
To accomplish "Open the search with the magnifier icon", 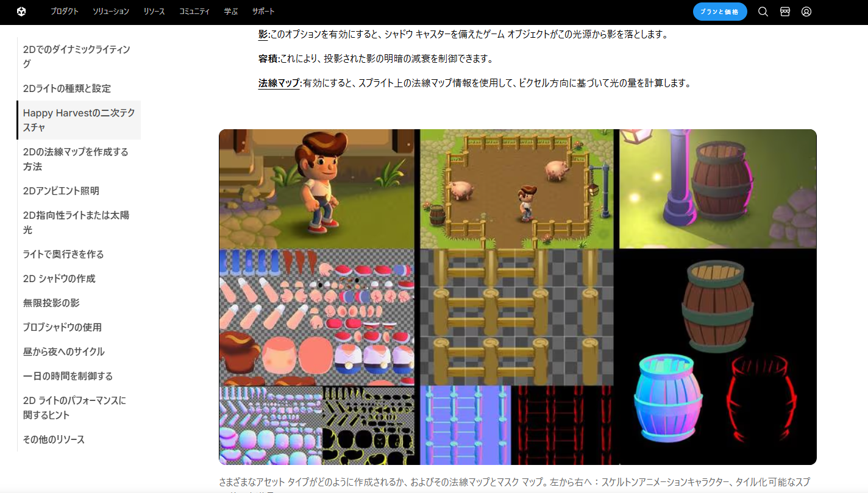I will (x=763, y=12).
